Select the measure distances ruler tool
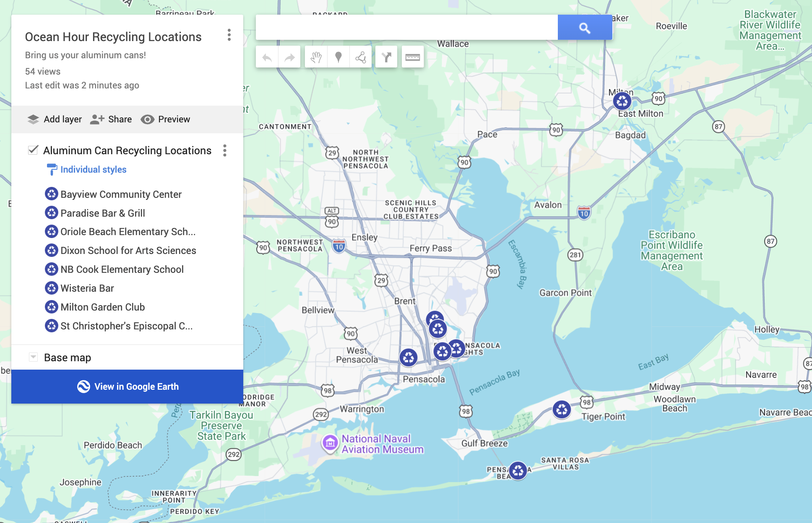The image size is (812, 523). (x=413, y=57)
